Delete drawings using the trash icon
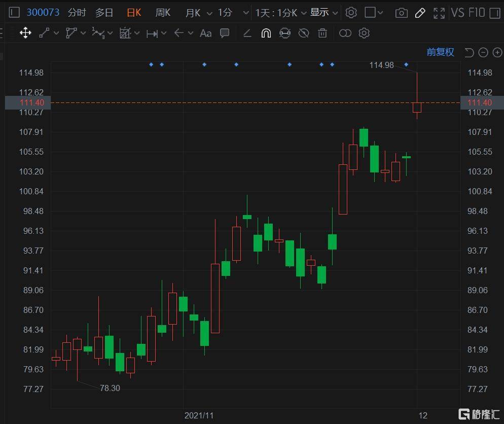This screenshot has height=424, width=504. click(322, 33)
